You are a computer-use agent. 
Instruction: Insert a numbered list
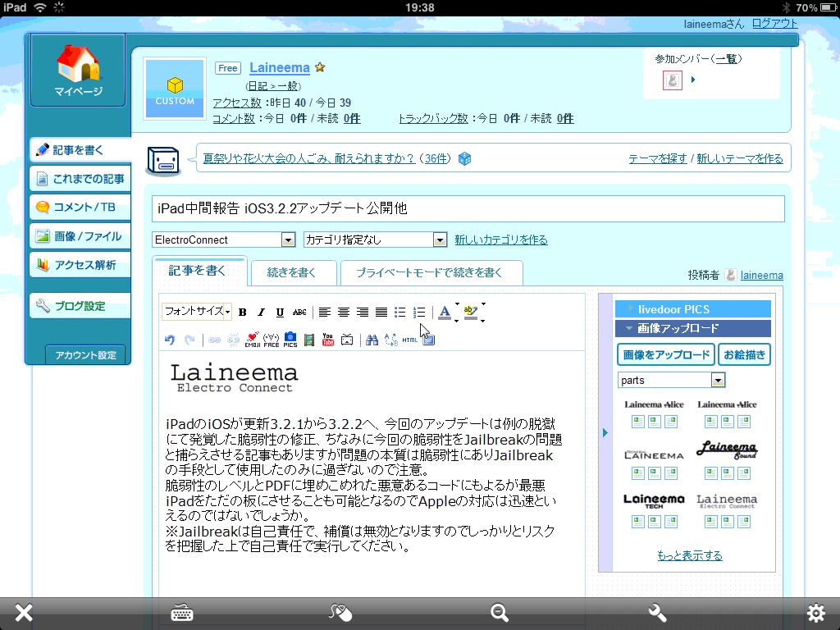point(419,312)
